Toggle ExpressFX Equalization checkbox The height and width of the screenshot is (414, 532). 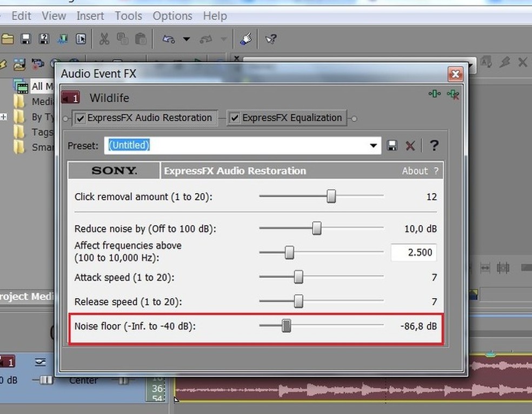(235, 118)
